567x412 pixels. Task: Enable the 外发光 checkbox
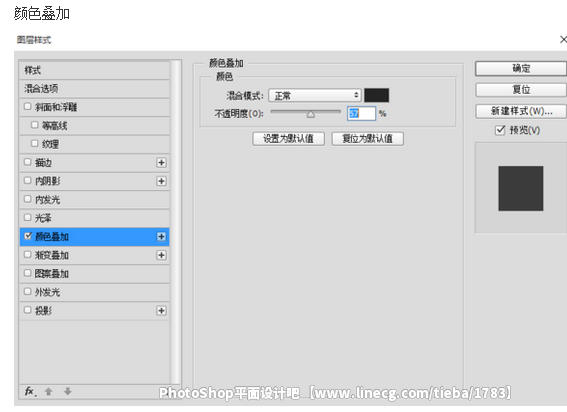(27, 291)
